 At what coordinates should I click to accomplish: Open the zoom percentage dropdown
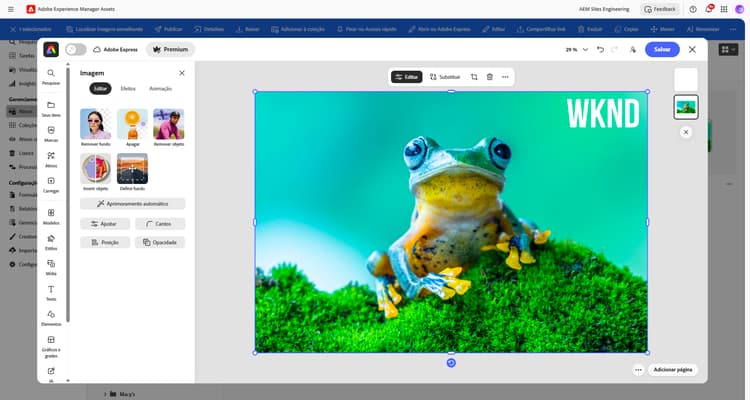click(x=576, y=49)
